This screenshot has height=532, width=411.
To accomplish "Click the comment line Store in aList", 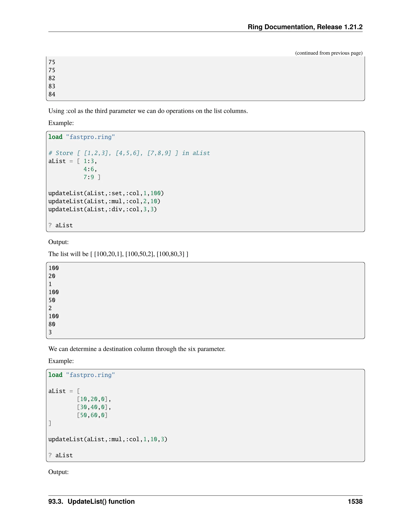I will click(x=129, y=153).
